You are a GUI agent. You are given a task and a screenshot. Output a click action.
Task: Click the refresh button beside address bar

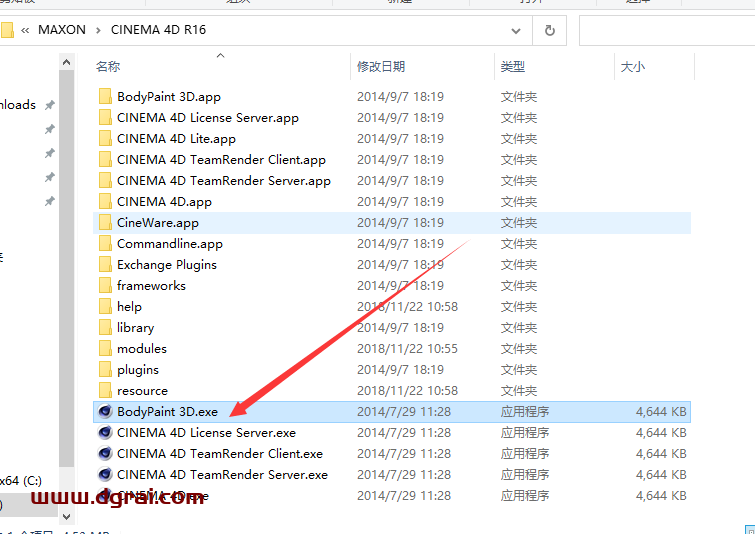click(x=549, y=30)
